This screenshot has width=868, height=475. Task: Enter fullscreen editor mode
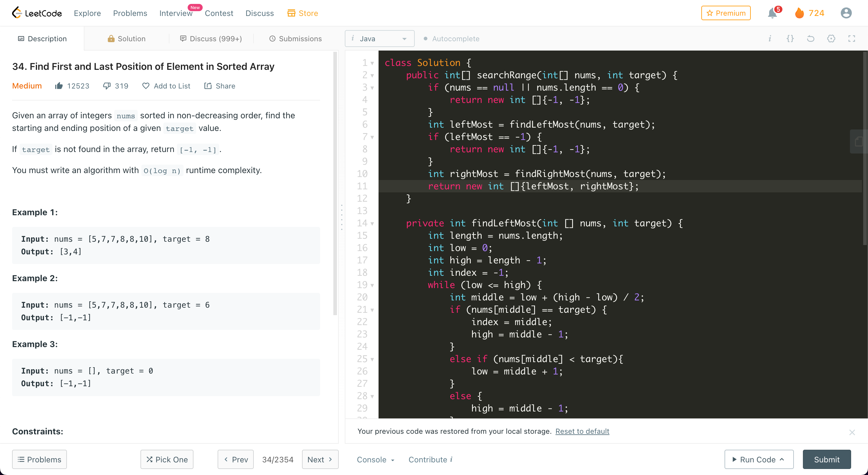pyautogui.click(x=851, y=38)
